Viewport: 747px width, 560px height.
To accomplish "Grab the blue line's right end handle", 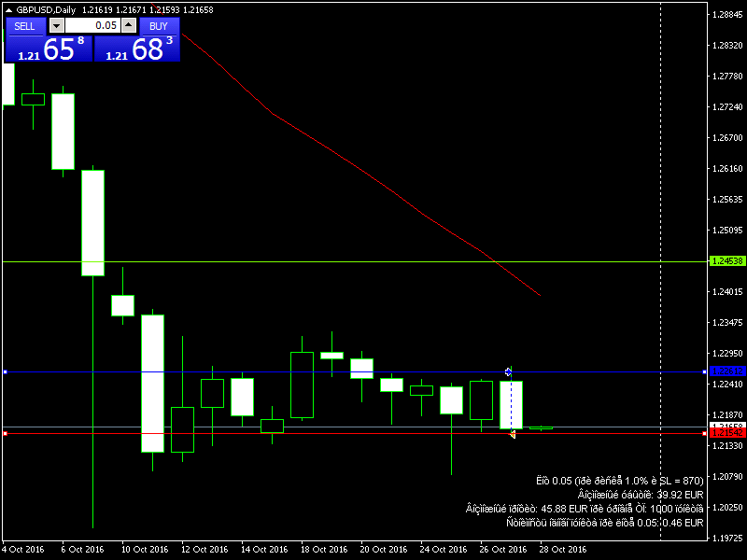I will click(705, 371).
